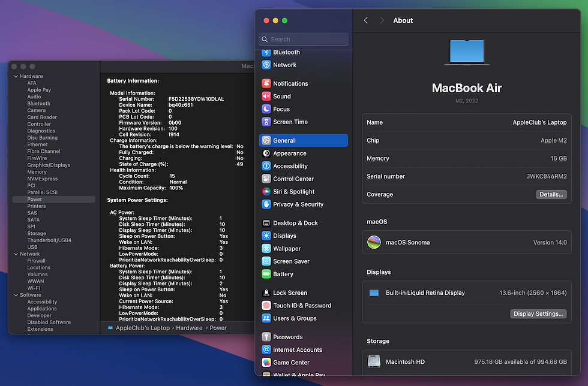Select Firewall in System Information sidebar
This screenshot has height=386, width=588.
(36, 261)
